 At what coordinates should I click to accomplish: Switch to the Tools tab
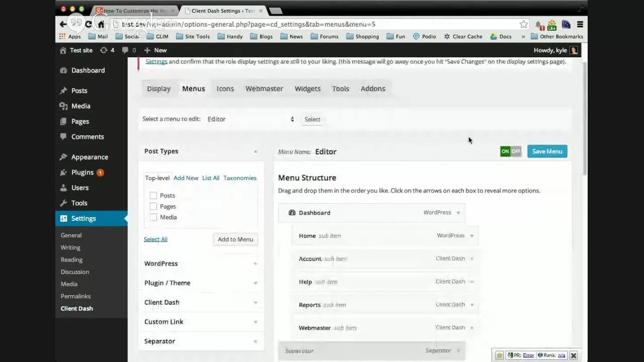pyautogui.click(x=341, y=88)
